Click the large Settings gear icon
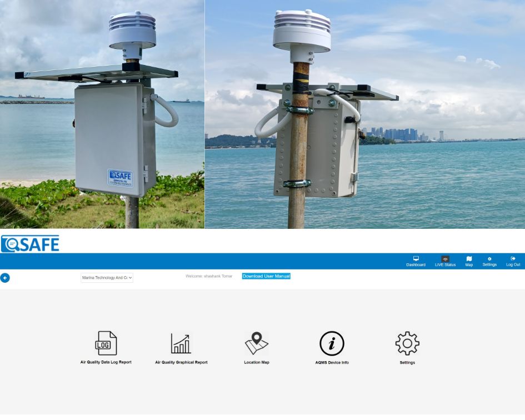This screenshot has height=420, width=525. [407, 343]
